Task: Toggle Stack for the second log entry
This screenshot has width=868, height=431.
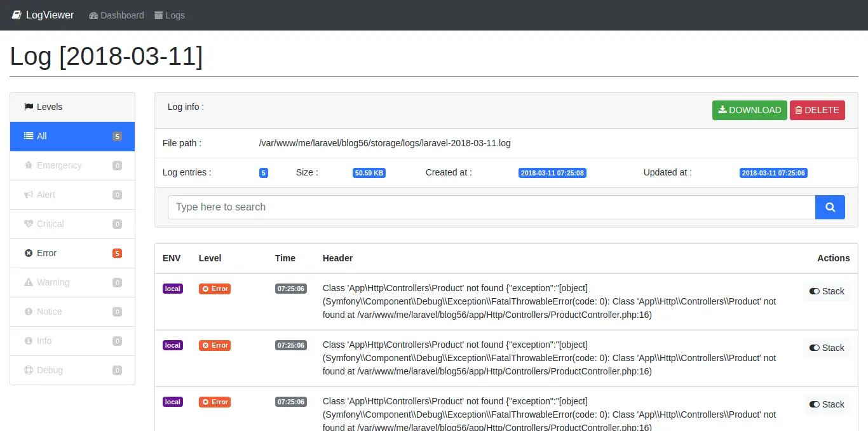Action: (x=827, y=348)
